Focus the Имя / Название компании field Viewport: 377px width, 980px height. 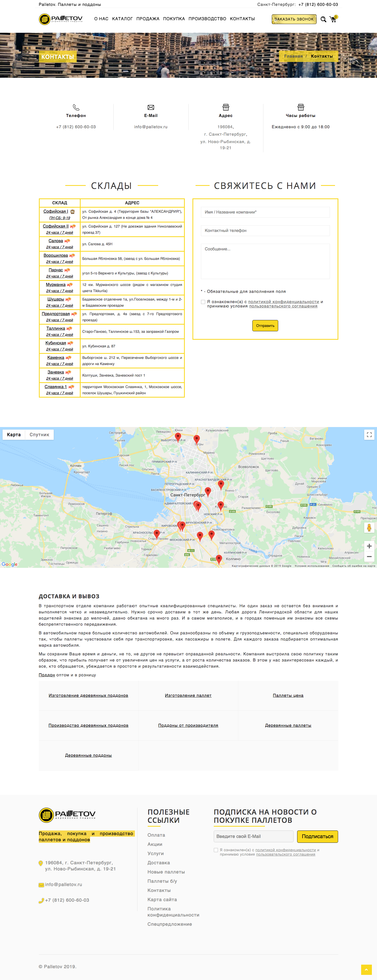(265, 212)
